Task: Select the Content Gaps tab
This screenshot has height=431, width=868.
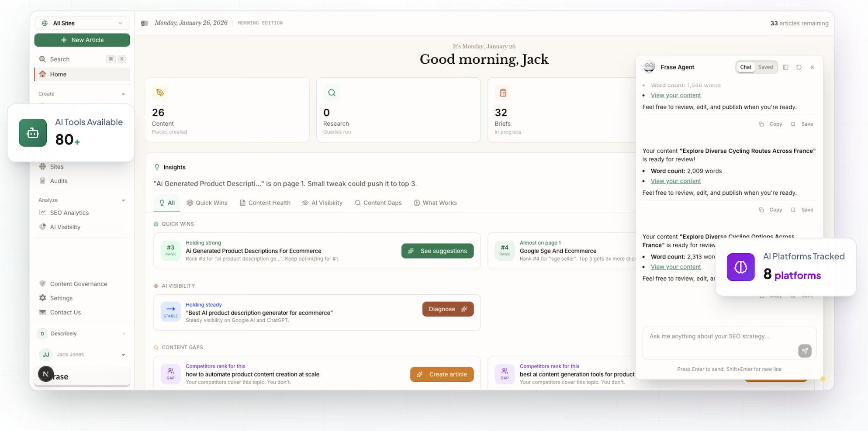Action: click(x=378, y=203)
